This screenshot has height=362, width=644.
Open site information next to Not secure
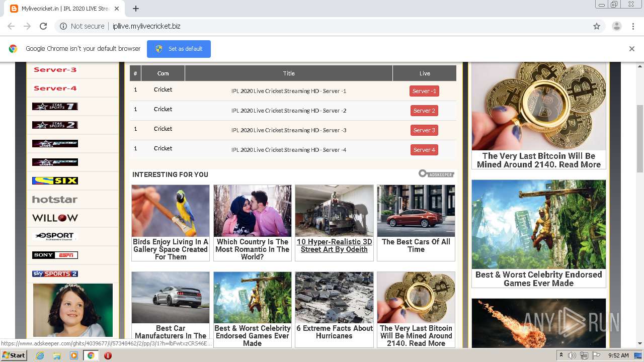coord(63,26)
